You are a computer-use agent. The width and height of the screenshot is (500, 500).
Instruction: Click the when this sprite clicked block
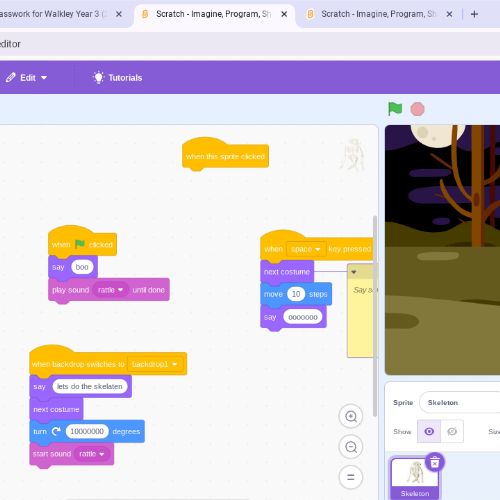[225, 156]
